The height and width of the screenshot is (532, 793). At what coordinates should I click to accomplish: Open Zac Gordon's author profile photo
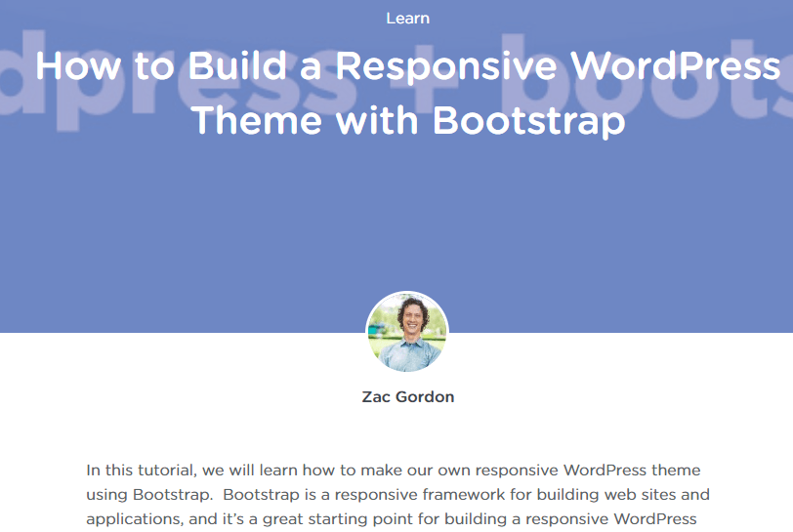407,332
